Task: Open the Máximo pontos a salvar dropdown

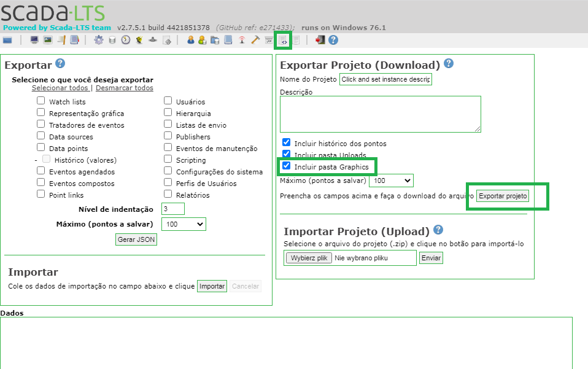Action: [184, 223]
